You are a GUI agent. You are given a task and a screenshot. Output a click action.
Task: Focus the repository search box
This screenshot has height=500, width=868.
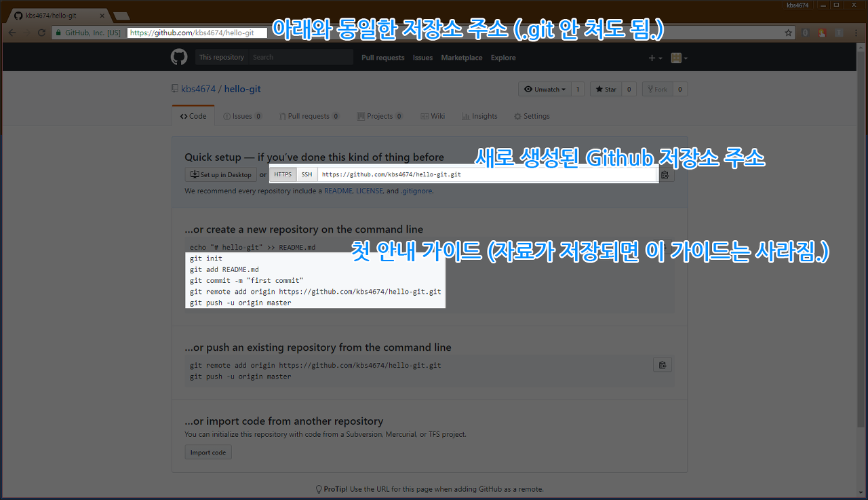[301, 57]
